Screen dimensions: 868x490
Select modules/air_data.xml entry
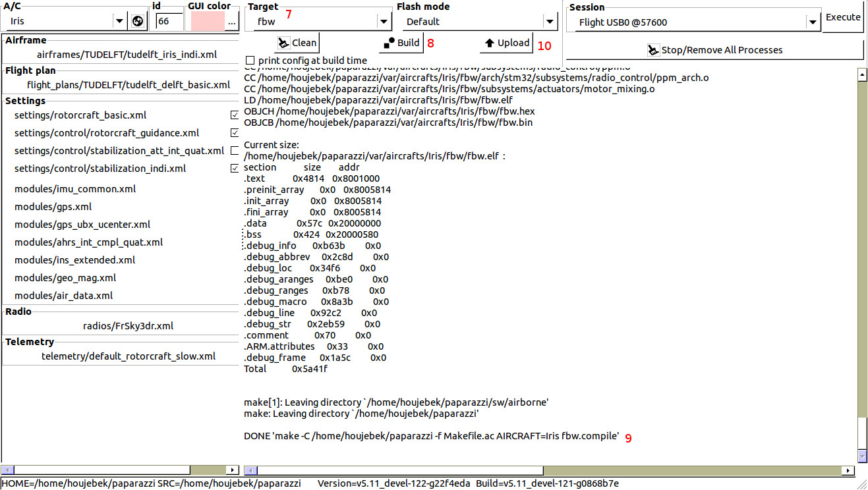63,296
